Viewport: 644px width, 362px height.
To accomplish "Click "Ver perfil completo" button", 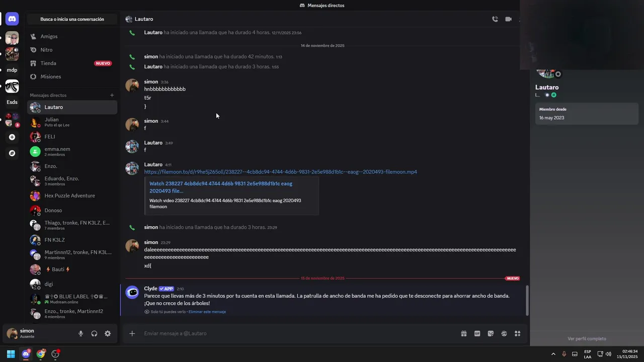I will coord(587,339).
